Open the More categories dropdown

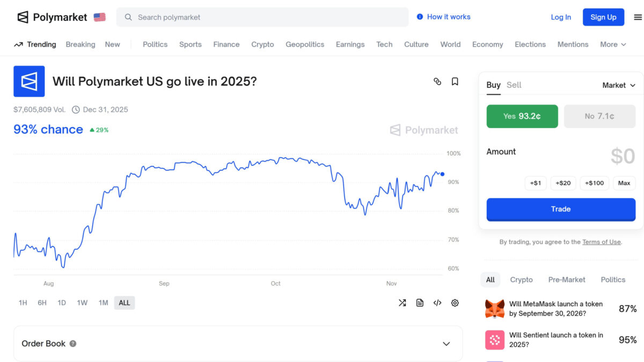click(613, 45)
